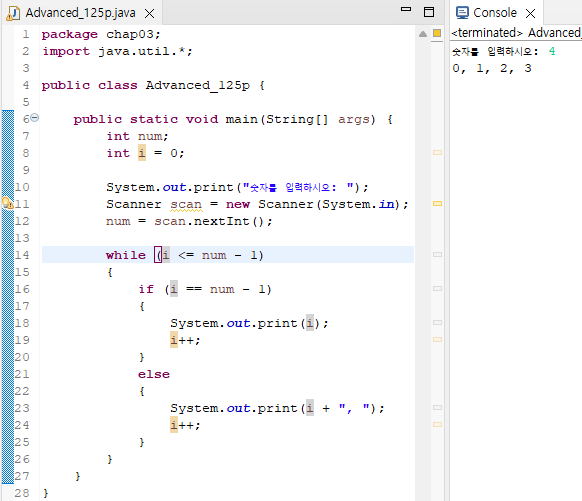Jump to line 14 occurrence marker in overview ruler
The image size is (582, 501).
pyautogui.click(x=438, y=255)
